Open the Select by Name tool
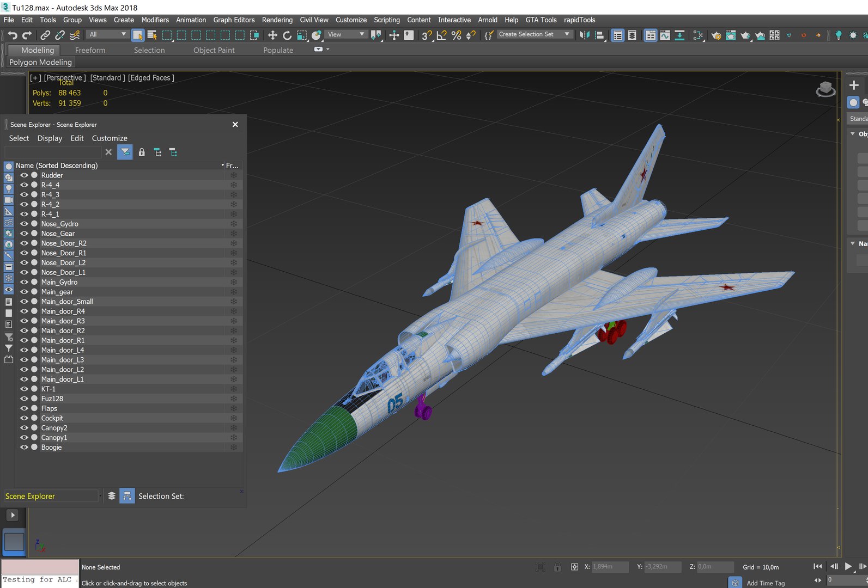Viewport: 868px width, 588px height. [153, 35]
